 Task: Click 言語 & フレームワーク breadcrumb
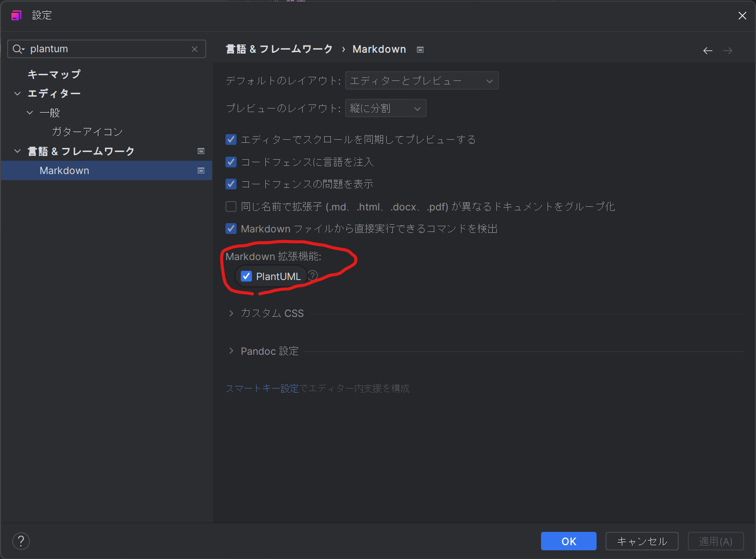tap(279, 49)
